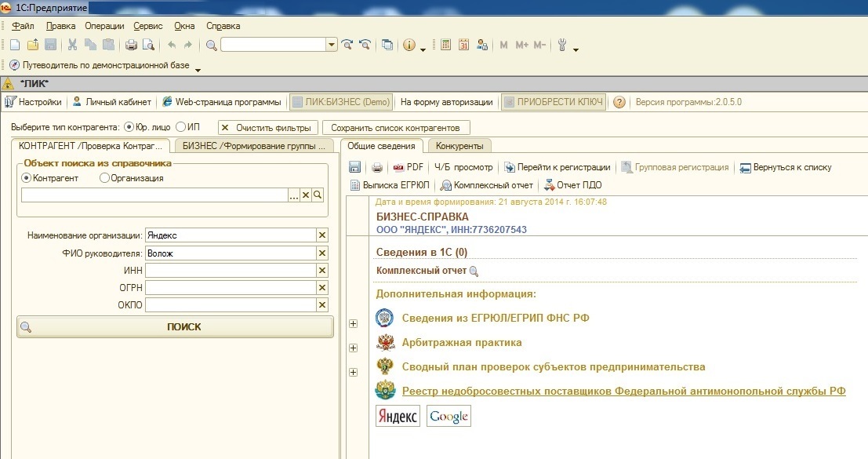This screenshot has height=459, width=868.
Task: Select the Юр. лицо radio button
Action: click(129, 127)
